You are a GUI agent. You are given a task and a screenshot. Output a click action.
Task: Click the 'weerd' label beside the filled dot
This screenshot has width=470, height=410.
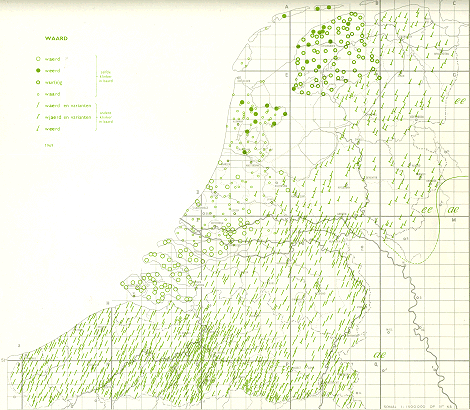point(53,71)
